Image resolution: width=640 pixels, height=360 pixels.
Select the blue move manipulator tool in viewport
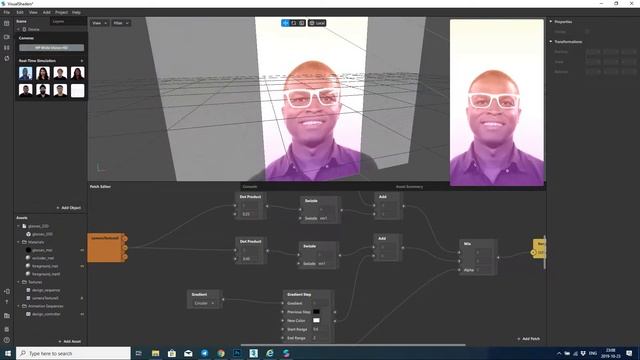click(x=285, y=23)
